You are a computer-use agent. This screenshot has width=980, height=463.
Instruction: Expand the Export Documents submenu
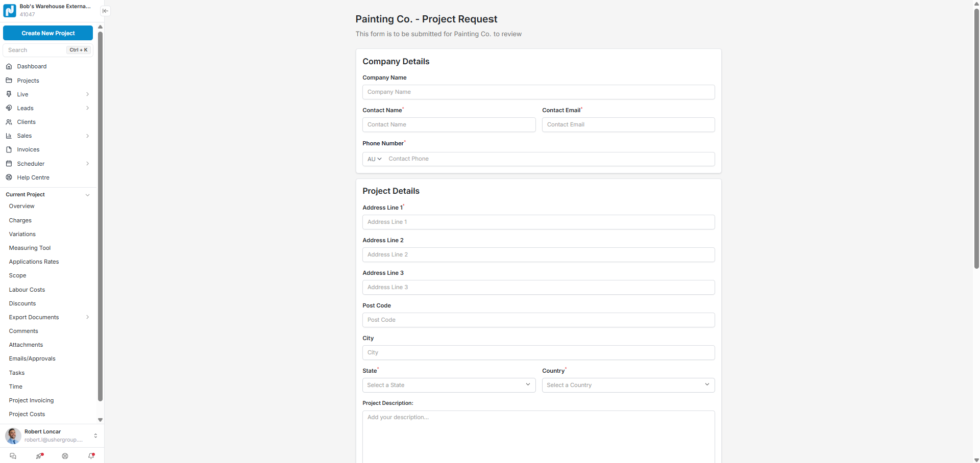pyautogui.click(x=88, y=317)
